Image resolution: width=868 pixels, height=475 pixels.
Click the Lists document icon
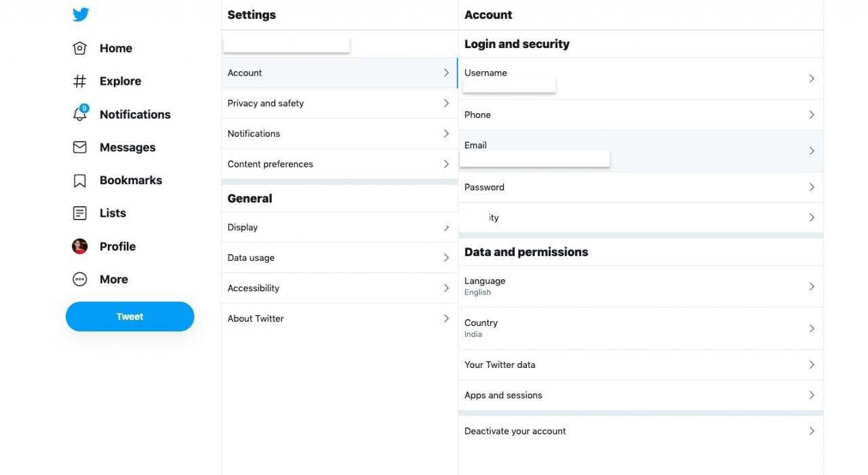(80, 213)
